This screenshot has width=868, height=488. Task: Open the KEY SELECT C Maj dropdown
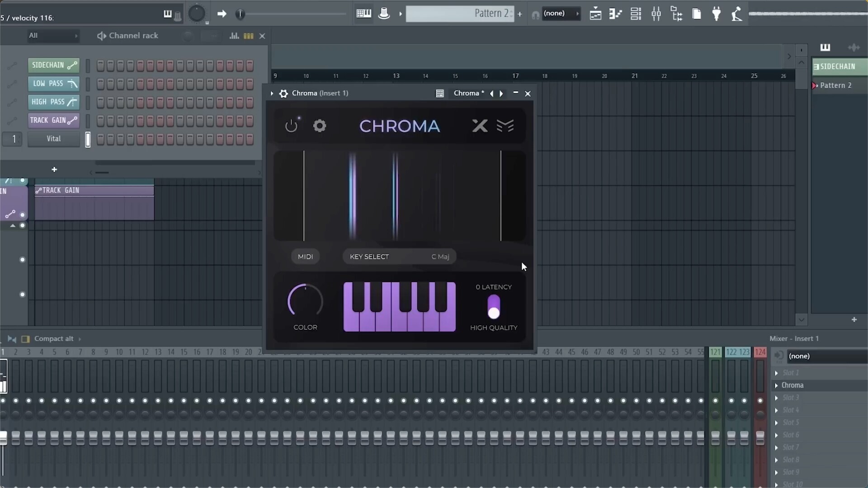[399, 257]
